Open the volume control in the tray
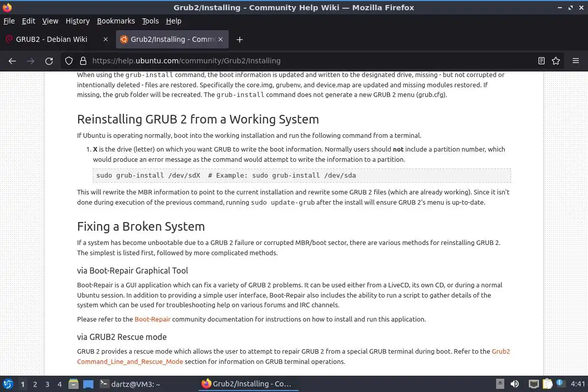Viewport: 588px width, 392px height. click(515, 384)
